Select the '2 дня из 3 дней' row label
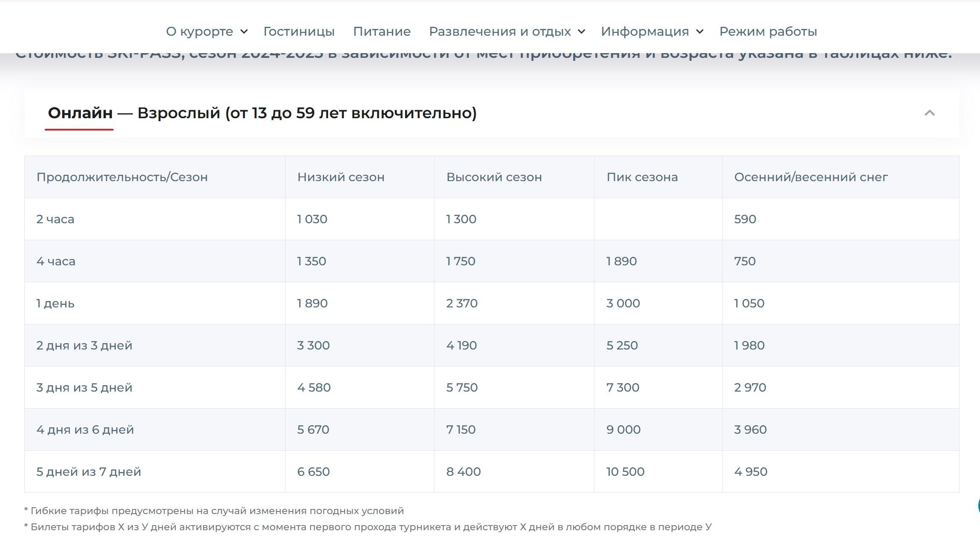980x540 pixels. [84, 345]
